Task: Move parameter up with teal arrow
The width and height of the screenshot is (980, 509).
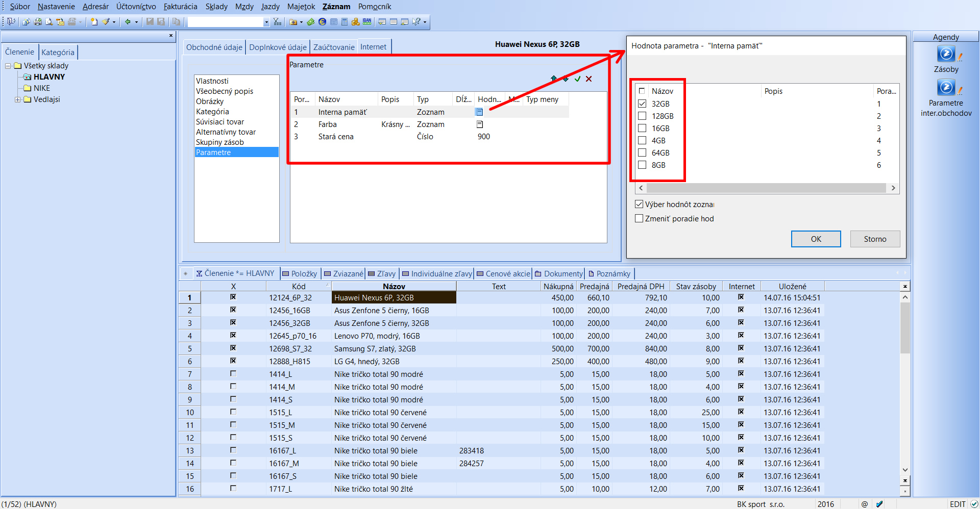Action: (x=554, y=79)
